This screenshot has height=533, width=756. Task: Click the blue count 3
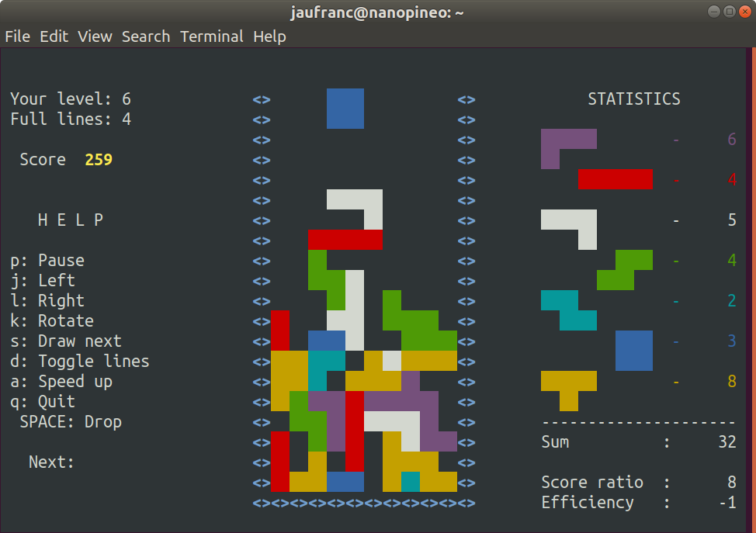[732, 341]
